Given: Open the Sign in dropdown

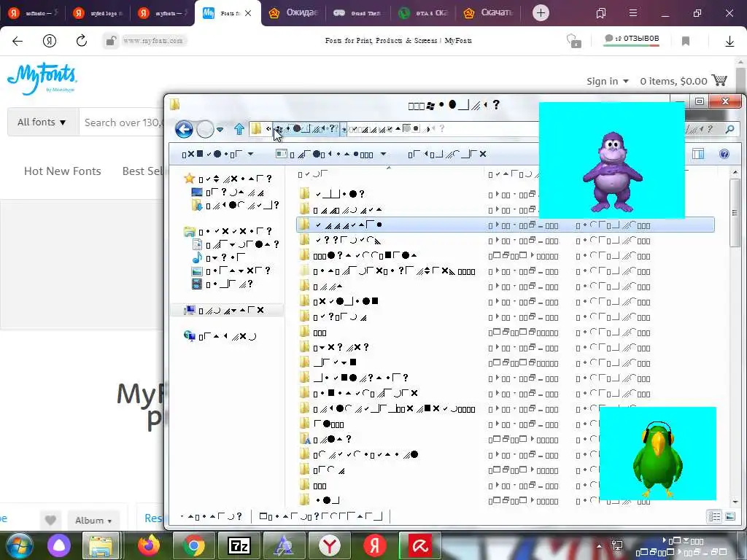Looking at the screenshot, I should click(x=608, y=82).
